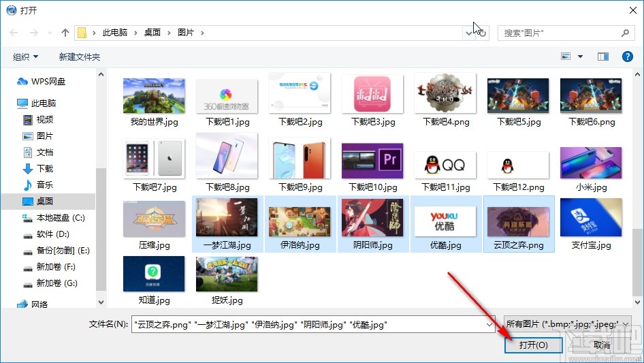Click file list scrollbar down arrow

637,302
